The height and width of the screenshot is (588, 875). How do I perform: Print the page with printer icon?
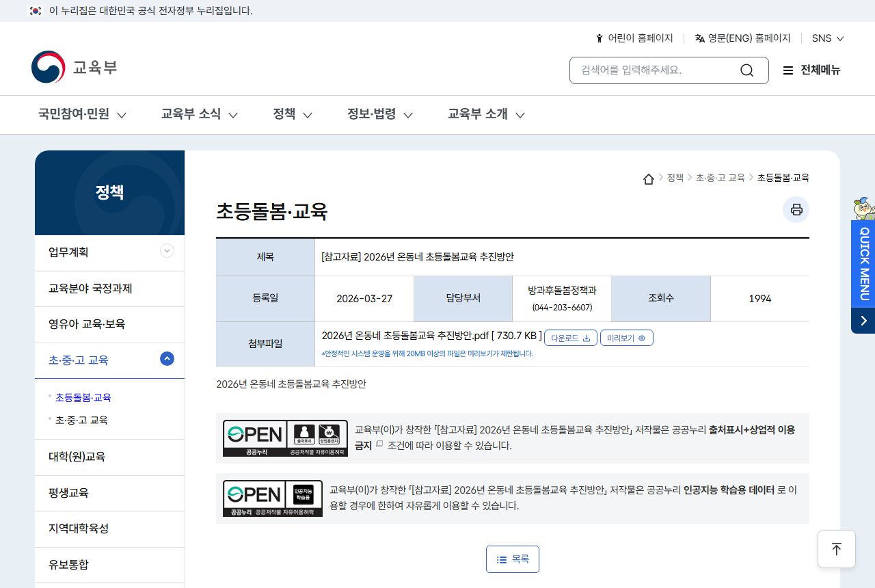tap(796, 209)
